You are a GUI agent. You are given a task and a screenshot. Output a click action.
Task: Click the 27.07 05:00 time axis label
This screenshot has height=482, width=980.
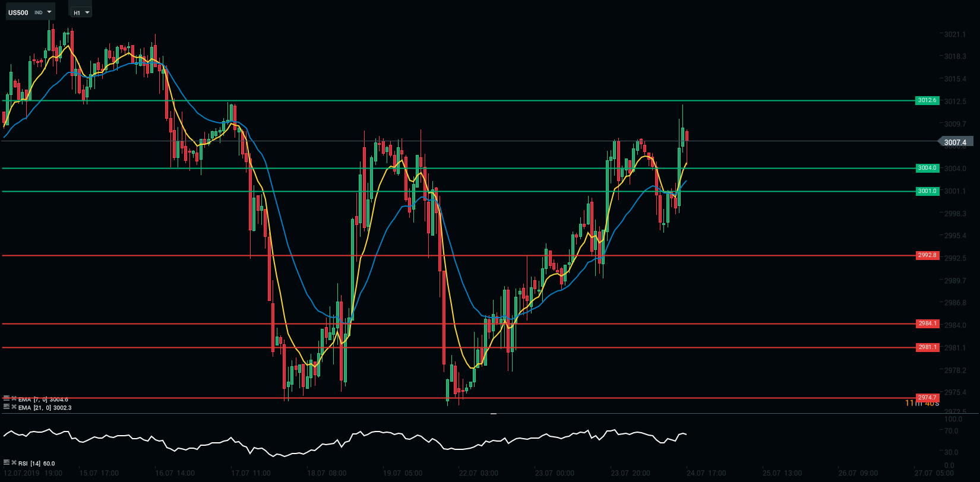[934, 473]
